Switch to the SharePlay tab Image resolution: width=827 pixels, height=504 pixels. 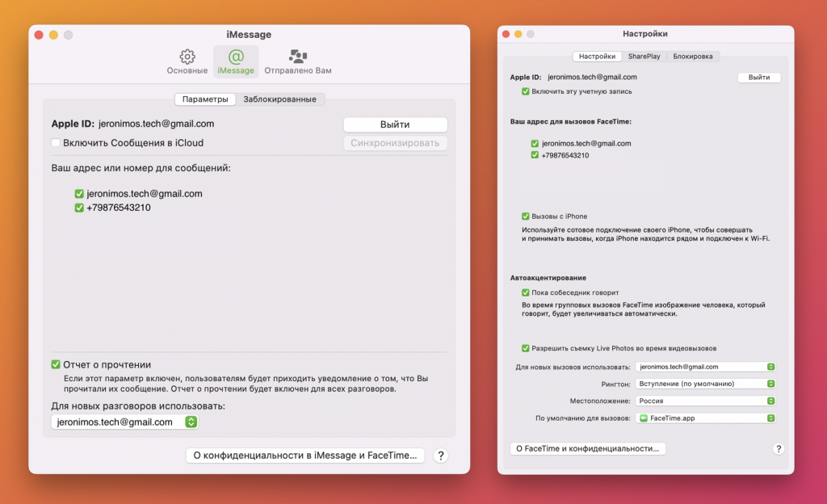coord(644,57)
